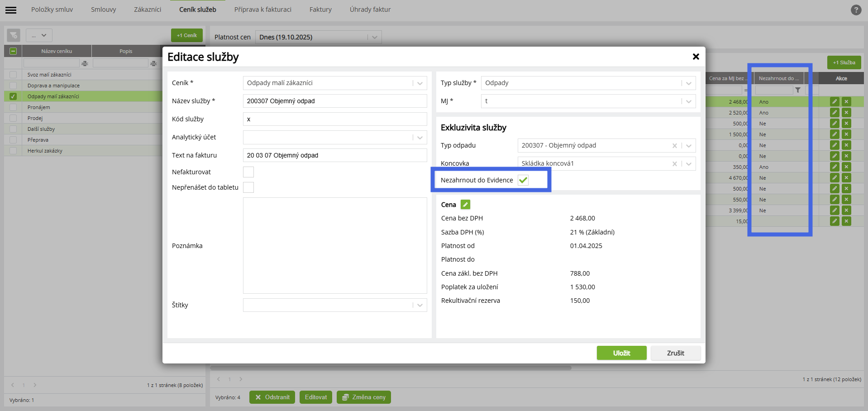Toggle the Nefakturovat checkbox
The width and height of the screenshot is (868, 411).
[x=248, y=172]
